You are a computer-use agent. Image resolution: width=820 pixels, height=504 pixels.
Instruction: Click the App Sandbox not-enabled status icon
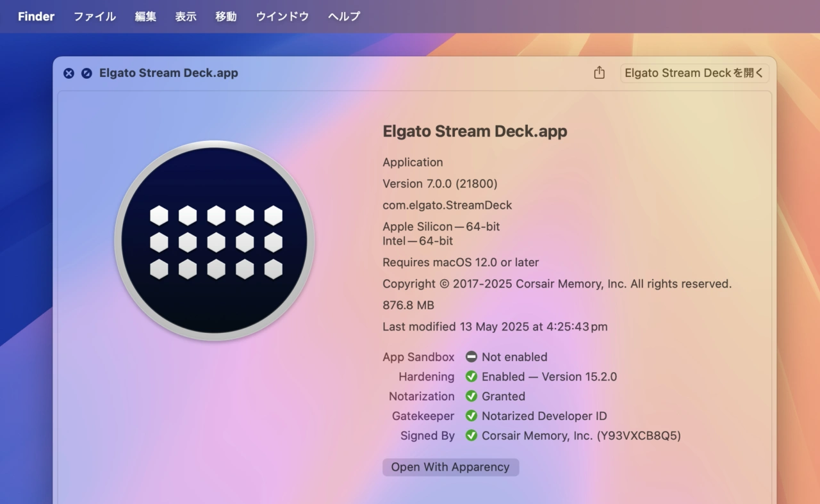pos(471,357)
